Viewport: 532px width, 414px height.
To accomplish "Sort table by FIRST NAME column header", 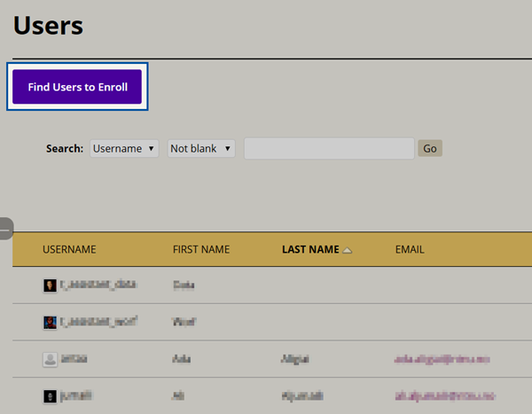I will pyautogui.click(x=201, y=249).
